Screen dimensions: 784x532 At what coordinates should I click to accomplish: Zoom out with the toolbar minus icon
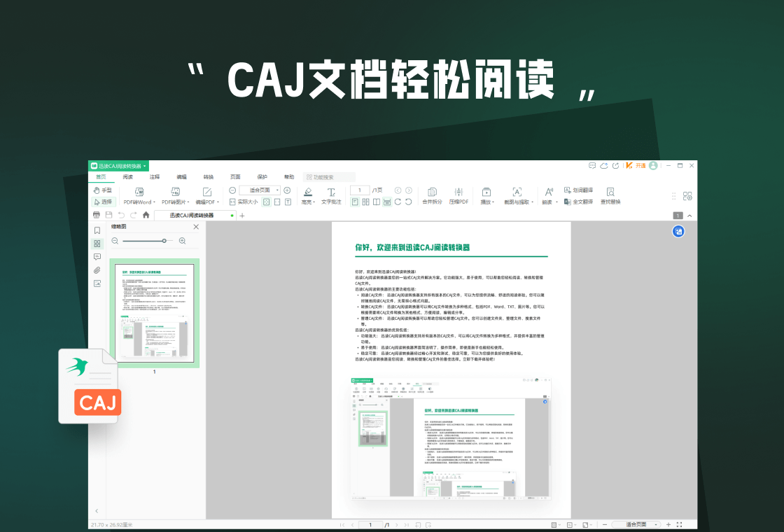pyautogui.click(x=232, y=190)
